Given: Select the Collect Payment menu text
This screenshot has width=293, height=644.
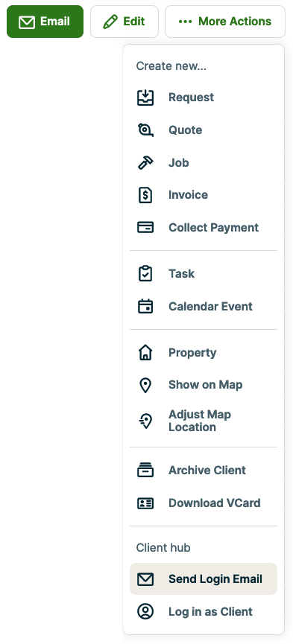Looking at the screenshot, I should coord(213,228).
